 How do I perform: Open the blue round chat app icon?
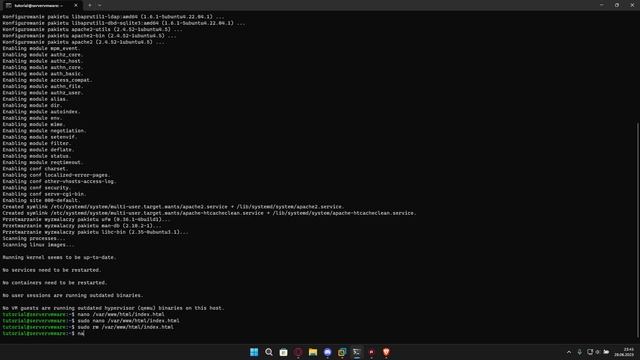[327, 352]
